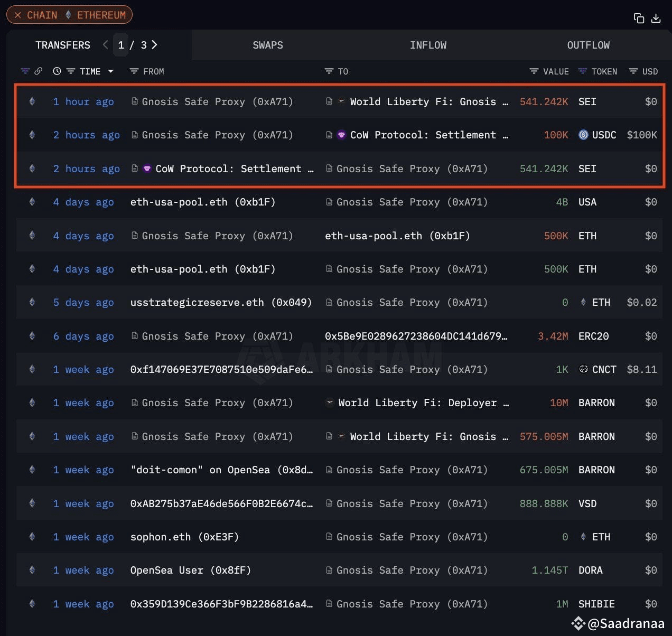Click Ethereum icon on the SHIBIE row
The width and height of the screenshot is (672, 636).
coord(32,604)
